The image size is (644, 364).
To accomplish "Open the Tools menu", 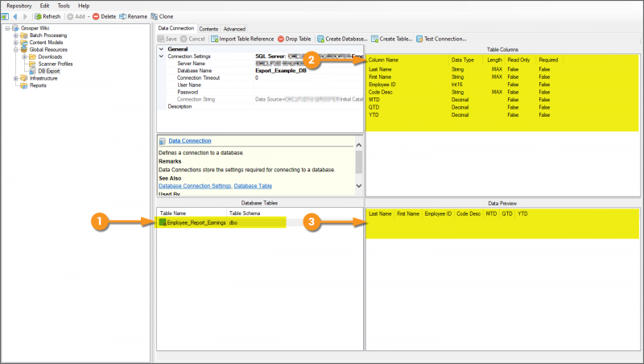I will (64, 6).
